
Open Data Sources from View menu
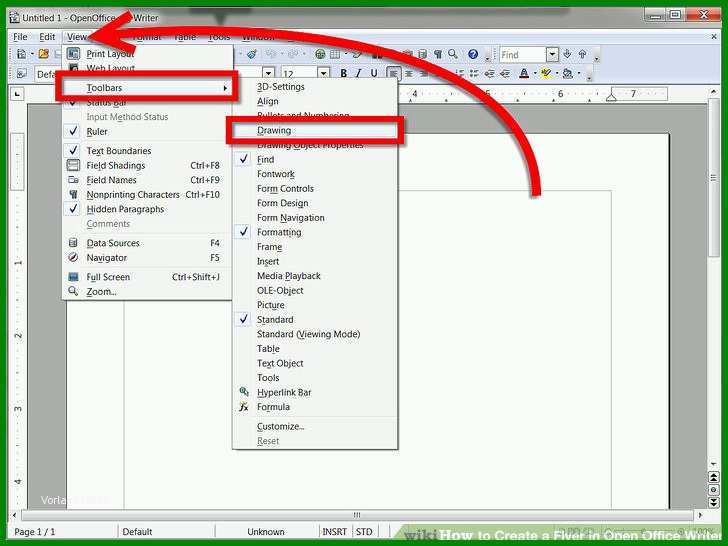click(146, 243)
